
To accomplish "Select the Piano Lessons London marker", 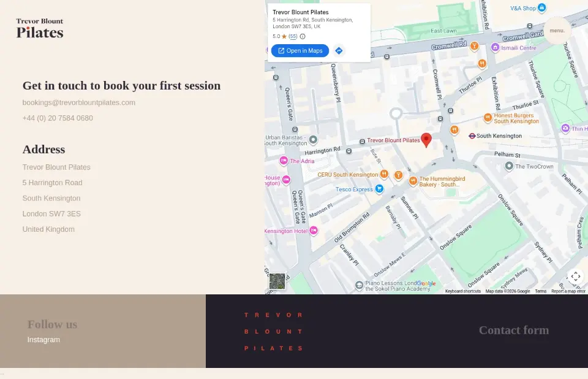I will [x=359, y=285].
